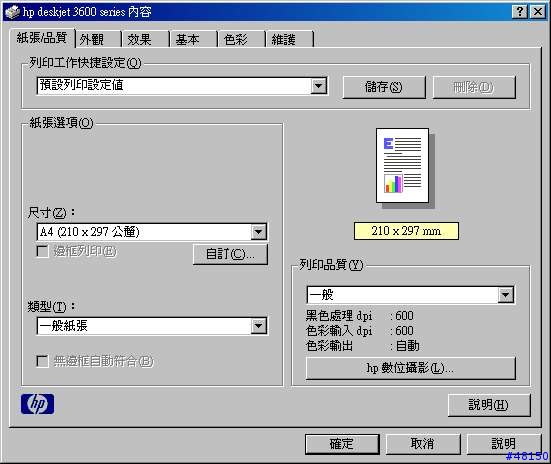Click the printer icon in title bar
Screen dimensions: 551x464
pos(12,12)
